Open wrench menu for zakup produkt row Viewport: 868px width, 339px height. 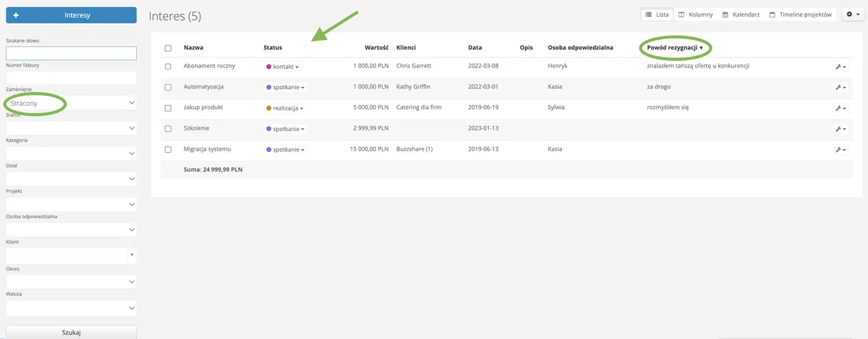[840, 108]
